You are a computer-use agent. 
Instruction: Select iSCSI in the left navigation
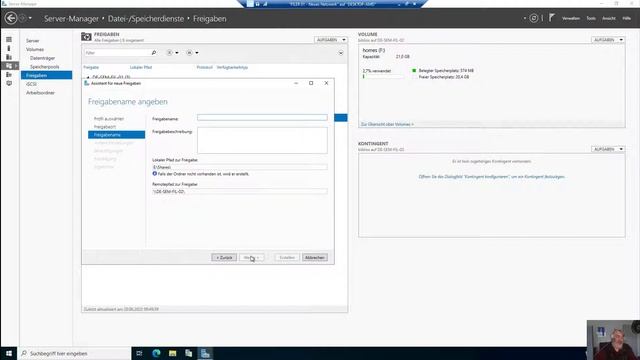pyautogui.click(x=31, y=84)
